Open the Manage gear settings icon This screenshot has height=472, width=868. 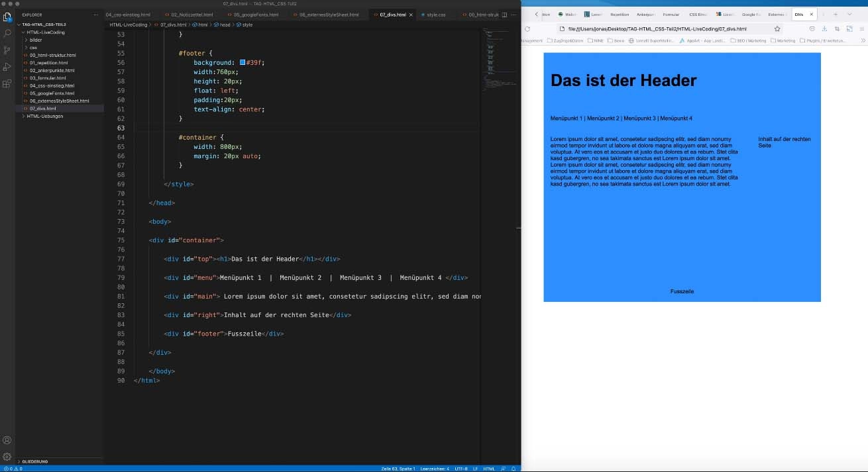7,457
